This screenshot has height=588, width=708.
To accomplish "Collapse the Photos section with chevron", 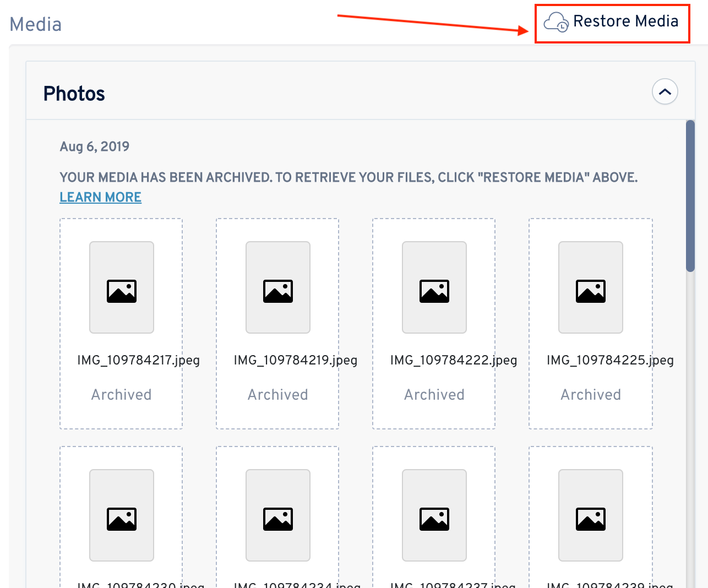I will click(665, 91).
